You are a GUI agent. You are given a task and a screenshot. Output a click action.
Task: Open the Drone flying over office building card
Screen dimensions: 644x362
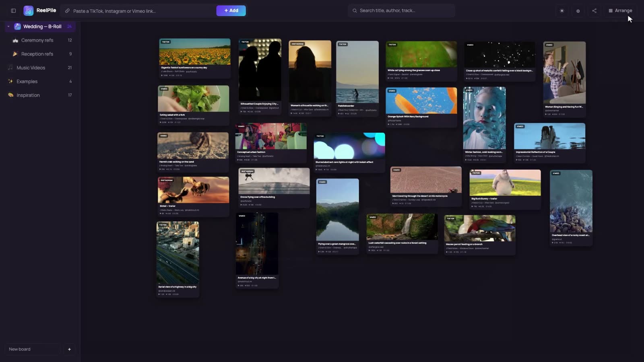(274, 188)
